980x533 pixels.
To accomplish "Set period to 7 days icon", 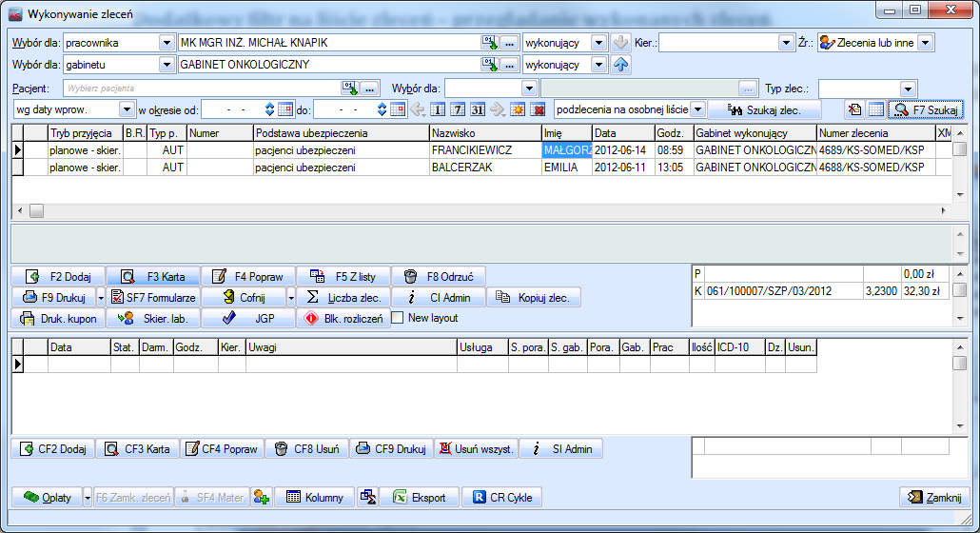I will coord(458,110).
